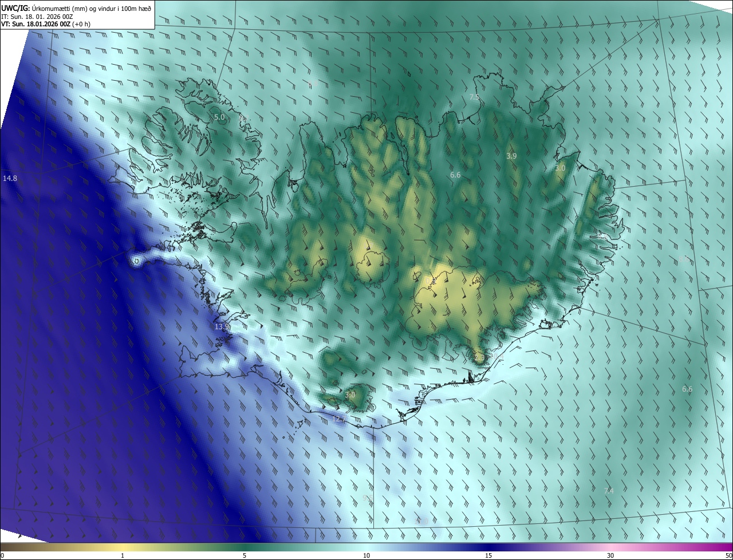
Task: Click the 0 label on the color scale
Action: click(x=2, y=556)
